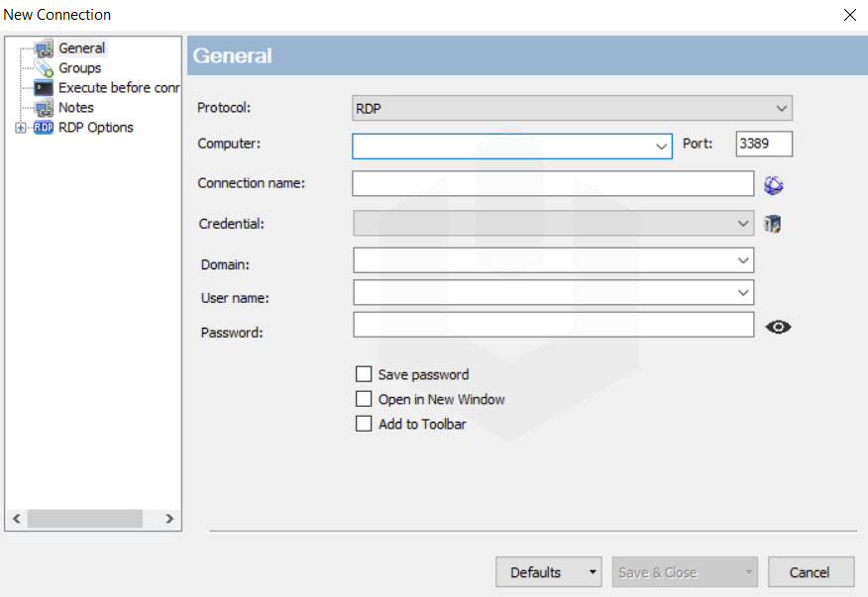Expand the Domain dropdown arrow
868x597 pixels.
(x=743, y=260)
